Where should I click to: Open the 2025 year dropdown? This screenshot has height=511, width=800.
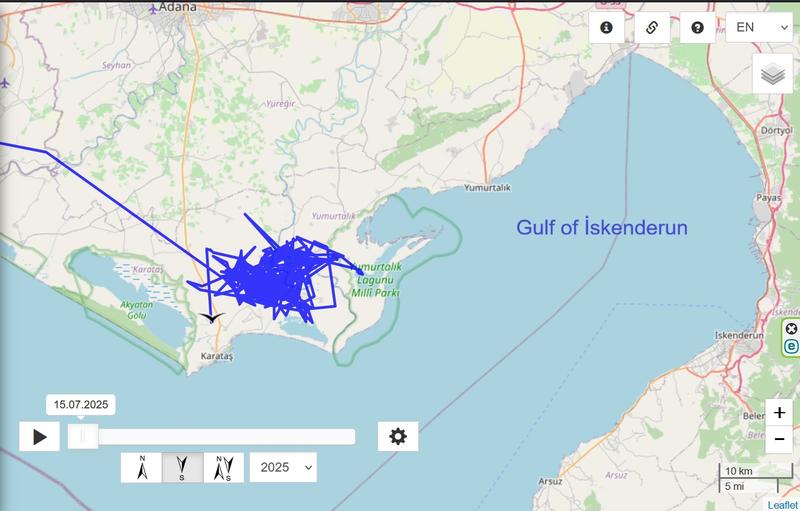pyautogui.click(x=283, y=468)
